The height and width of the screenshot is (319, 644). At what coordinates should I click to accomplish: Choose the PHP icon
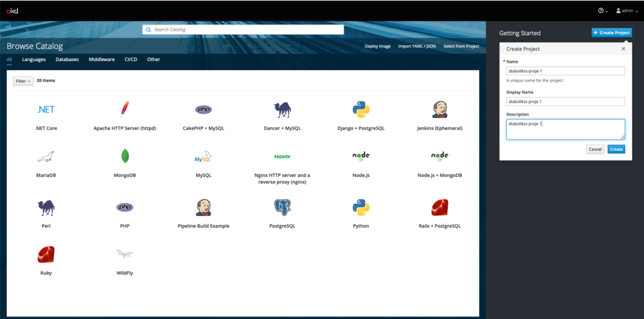125,207
